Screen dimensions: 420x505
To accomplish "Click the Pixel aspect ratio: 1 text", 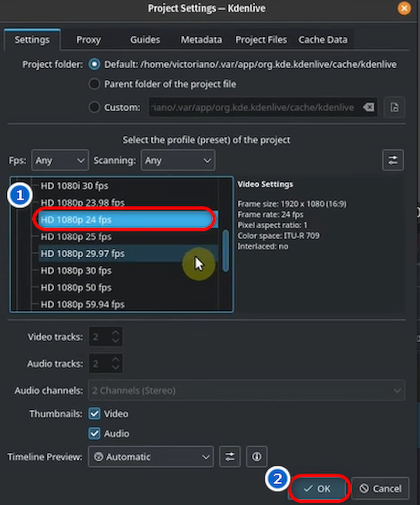I will coord(272,225).
